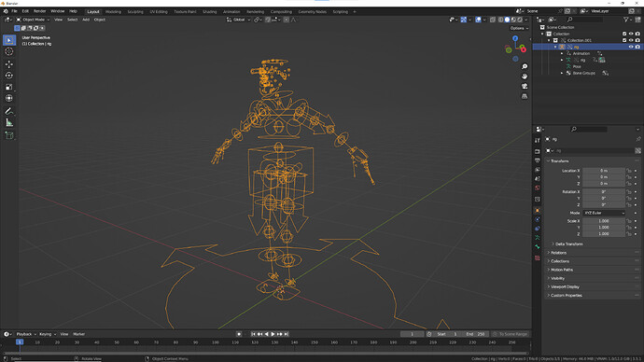Open the Scene properties tab
Image resolution: width=644 pixels, height=362 pixels.
(538, 179)
